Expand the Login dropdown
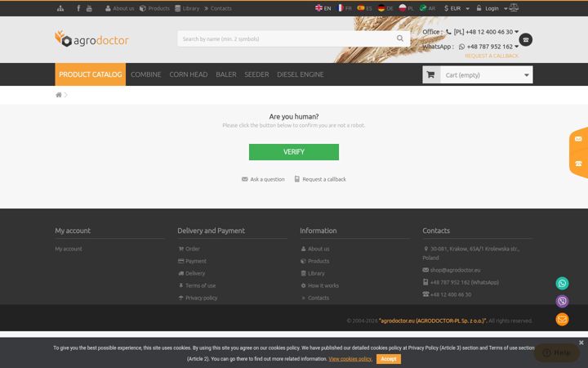This screenshot has height=368, width=588. pos(492,8)
